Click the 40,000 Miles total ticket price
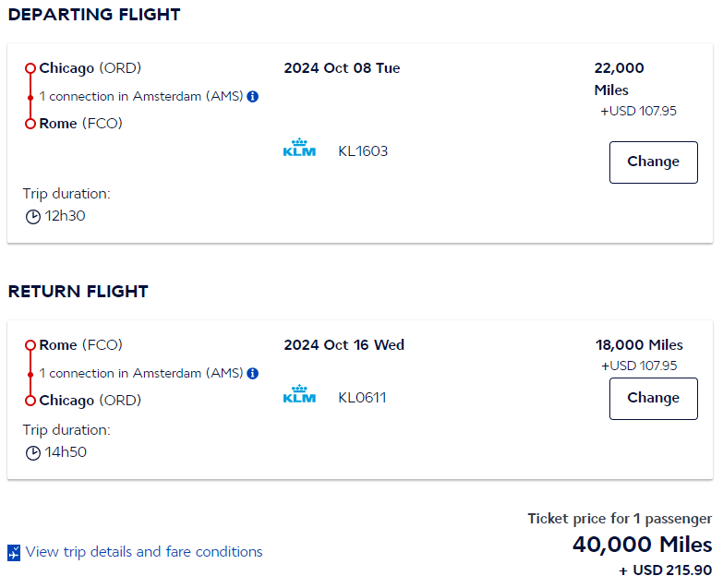This screenshot has height=588, width=723. (642, 545)
